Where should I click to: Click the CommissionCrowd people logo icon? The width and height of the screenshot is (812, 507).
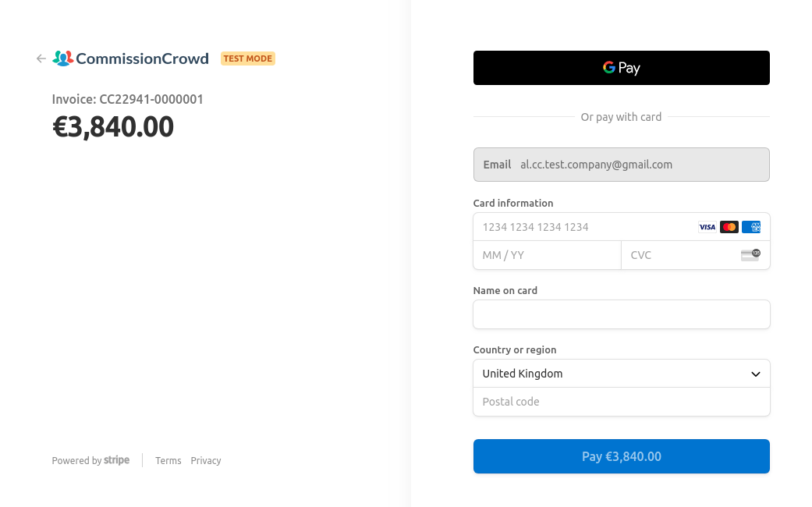[62, 58]
